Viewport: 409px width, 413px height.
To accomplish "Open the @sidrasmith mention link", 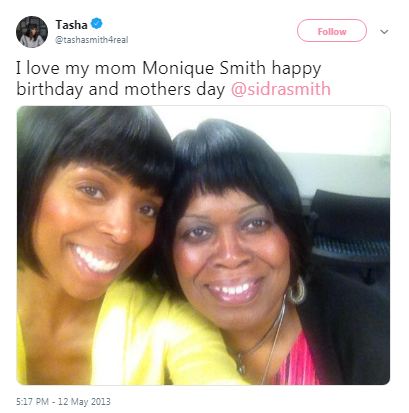I will [281, 89].
